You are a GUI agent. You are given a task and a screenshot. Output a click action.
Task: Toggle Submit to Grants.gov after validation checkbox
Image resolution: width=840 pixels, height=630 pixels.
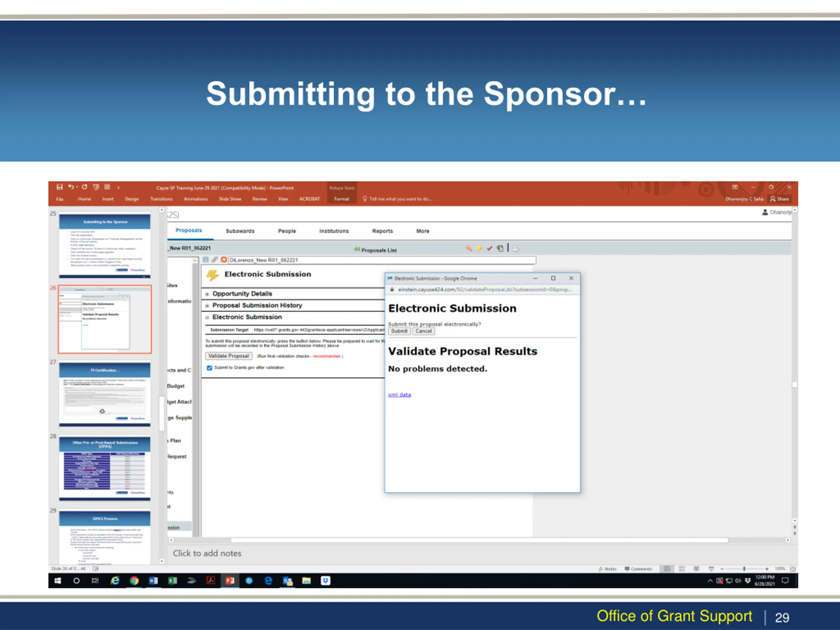tap(209, 367)
